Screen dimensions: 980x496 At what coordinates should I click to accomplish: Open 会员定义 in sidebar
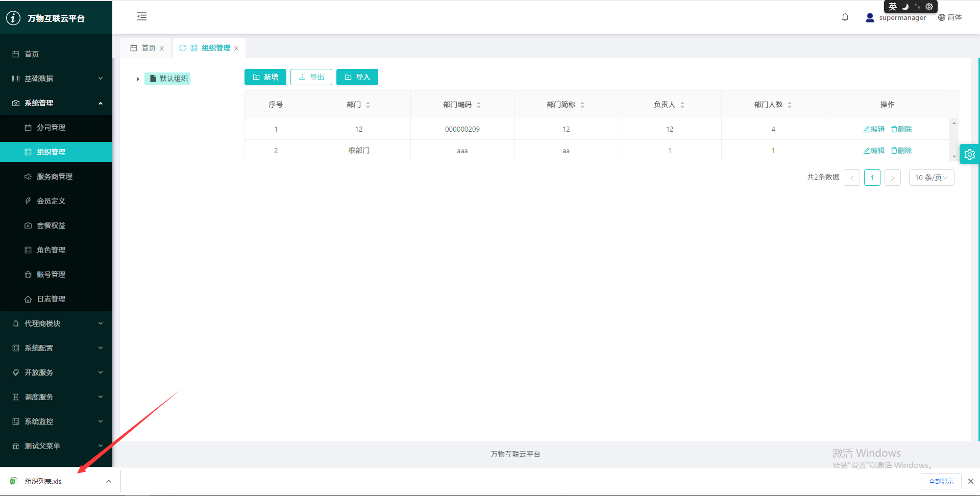coord(56,201)
